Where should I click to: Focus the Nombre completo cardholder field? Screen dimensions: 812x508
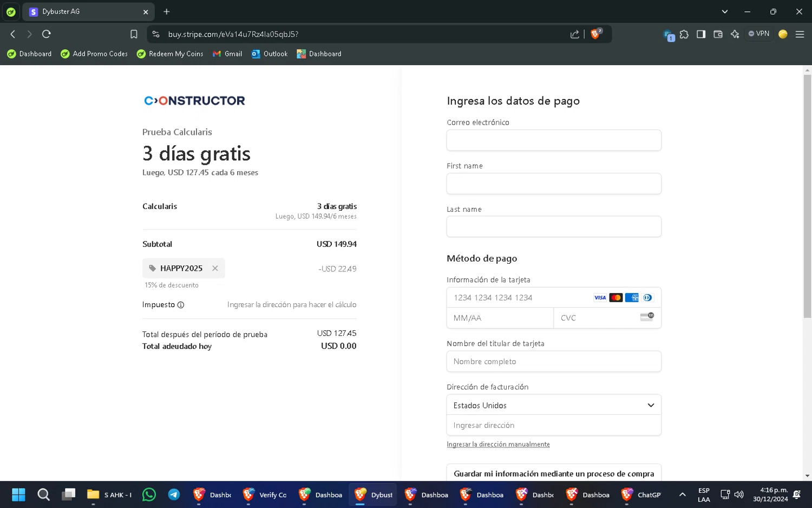554,361
